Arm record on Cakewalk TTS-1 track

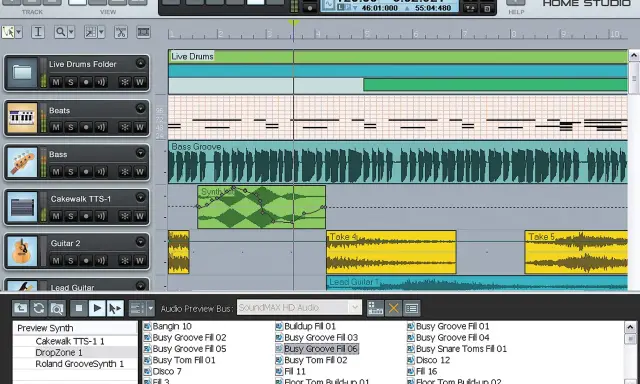tap(86, 216)
